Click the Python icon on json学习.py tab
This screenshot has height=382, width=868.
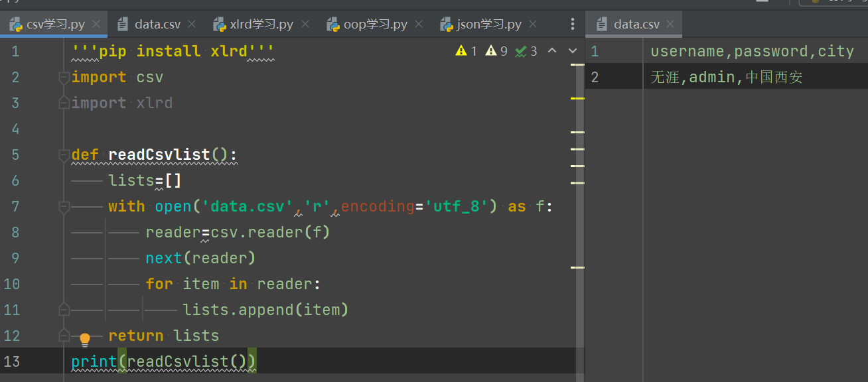[446, 25]
